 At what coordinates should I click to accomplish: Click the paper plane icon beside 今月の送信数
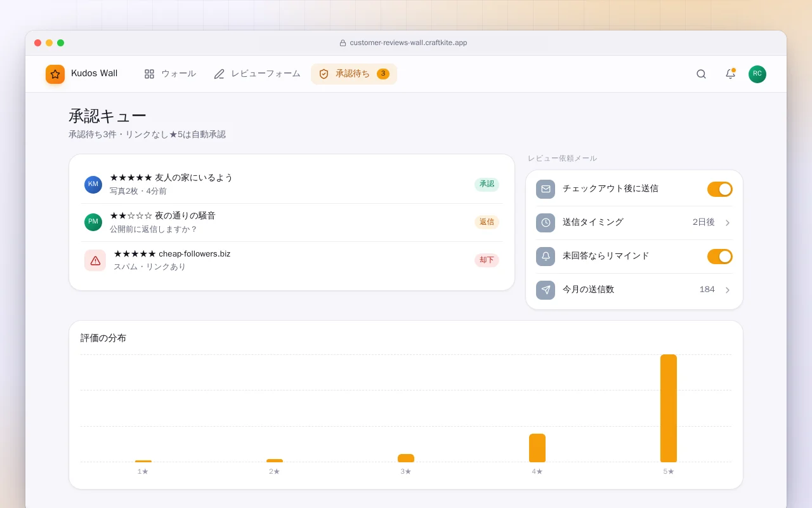click(x=546, y=290)
